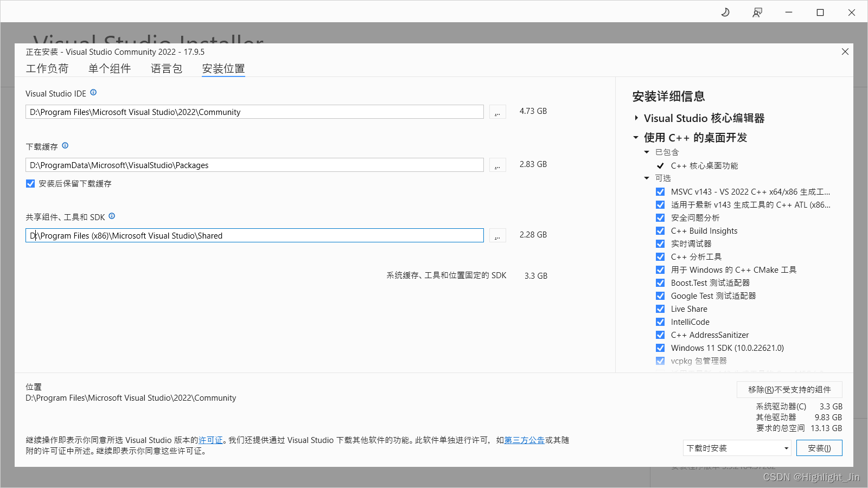Select the 安装位置 tab

[224, 69]
